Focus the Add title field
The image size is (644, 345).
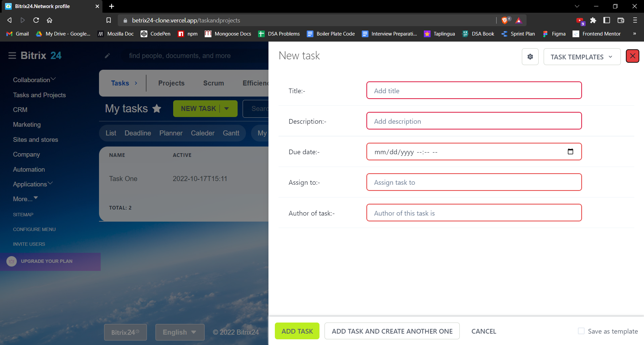[x=474, y=91]
